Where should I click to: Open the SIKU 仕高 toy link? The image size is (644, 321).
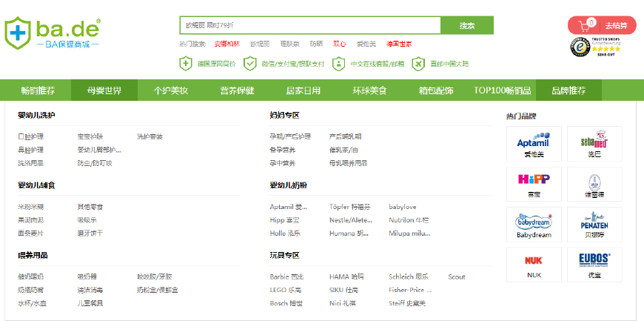point(343,290)
